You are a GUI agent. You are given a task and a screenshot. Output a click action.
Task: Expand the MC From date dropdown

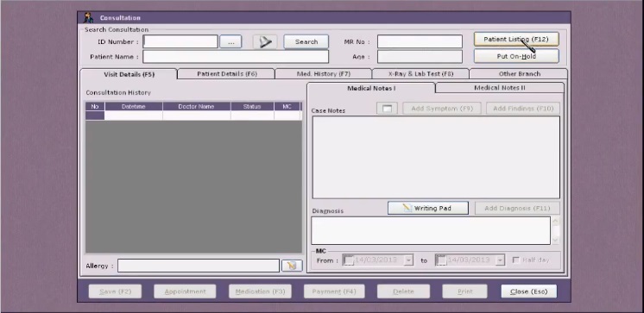pyautogui.click(x=408, y=260)
